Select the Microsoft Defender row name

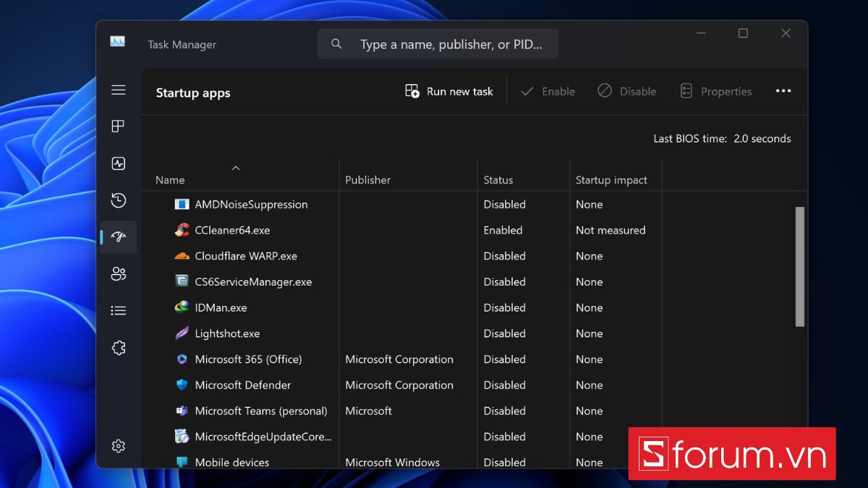[x=243, y=385]
